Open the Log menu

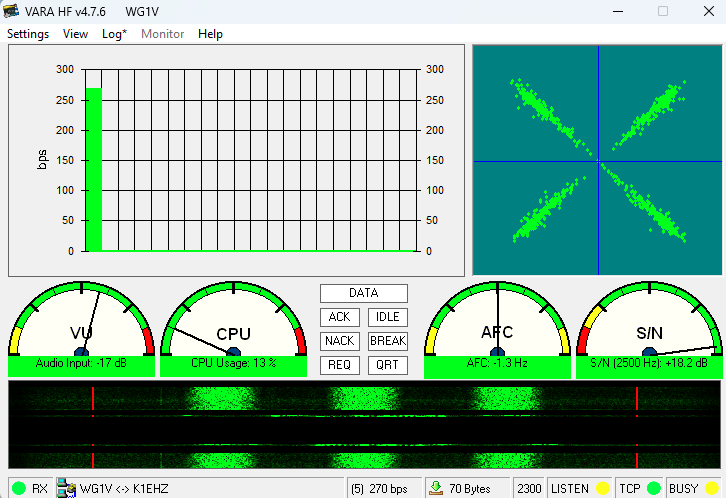click(x=114, y=34)
